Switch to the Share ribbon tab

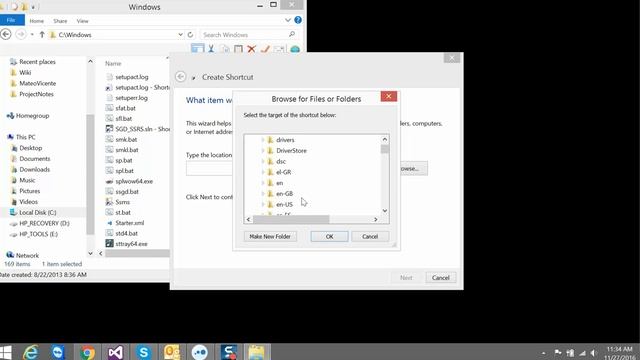[x=60, y=21]
